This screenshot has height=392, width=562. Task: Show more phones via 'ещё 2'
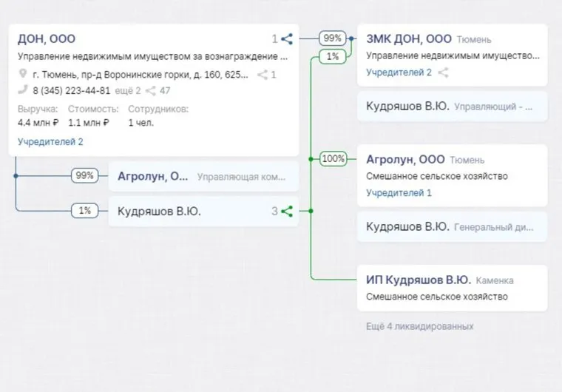(128, 91)
